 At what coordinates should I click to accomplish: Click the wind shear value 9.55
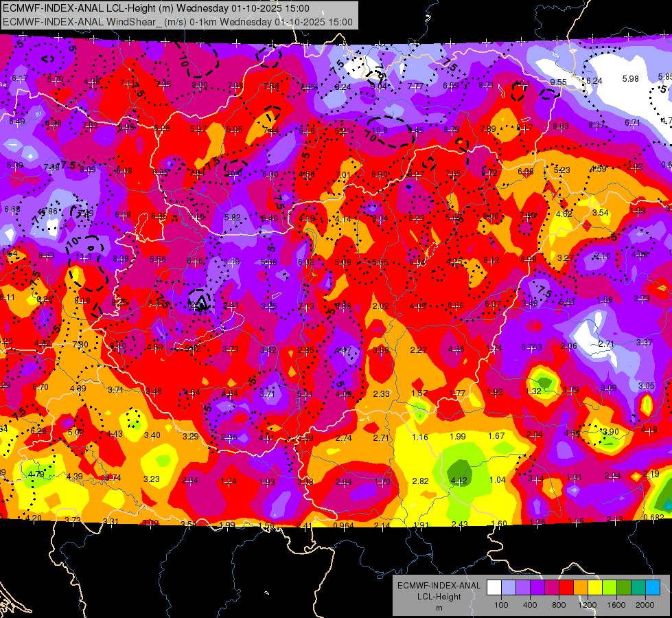pos(559,82)
